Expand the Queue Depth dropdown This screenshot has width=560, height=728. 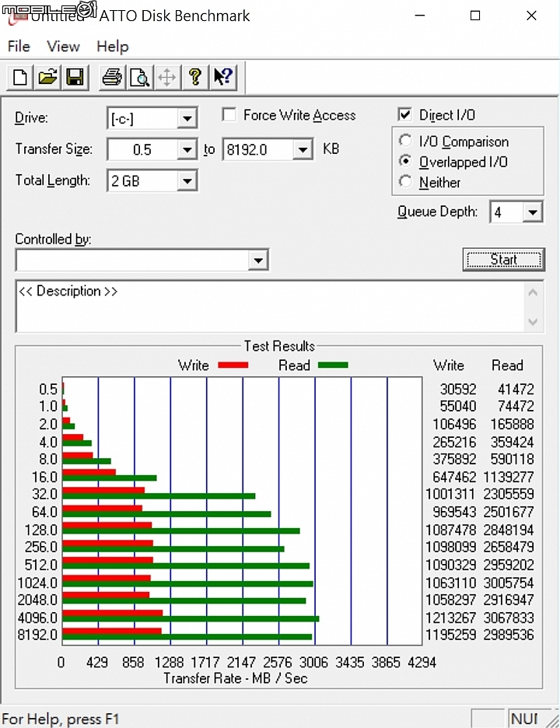[x=533, y=212]
